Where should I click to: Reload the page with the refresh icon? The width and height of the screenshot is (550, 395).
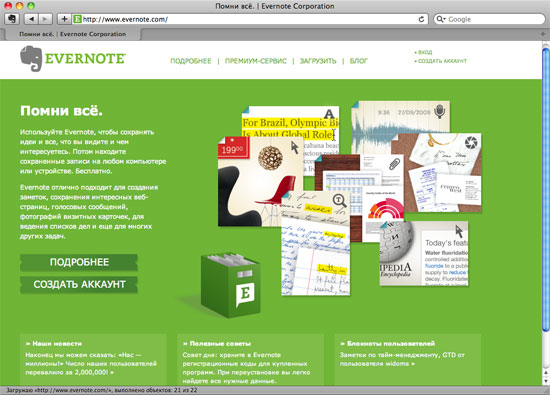tap(421, 19)
